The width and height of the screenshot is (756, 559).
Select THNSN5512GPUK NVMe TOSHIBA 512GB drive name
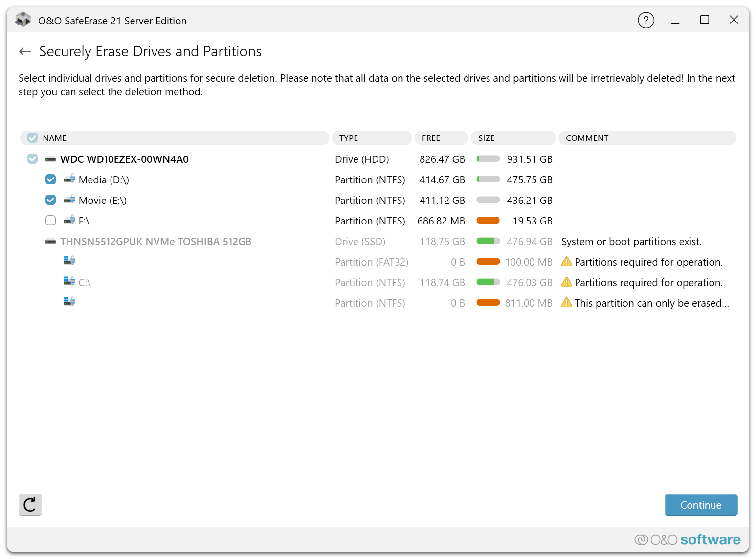pyautogui.click(x=156, y=242)
